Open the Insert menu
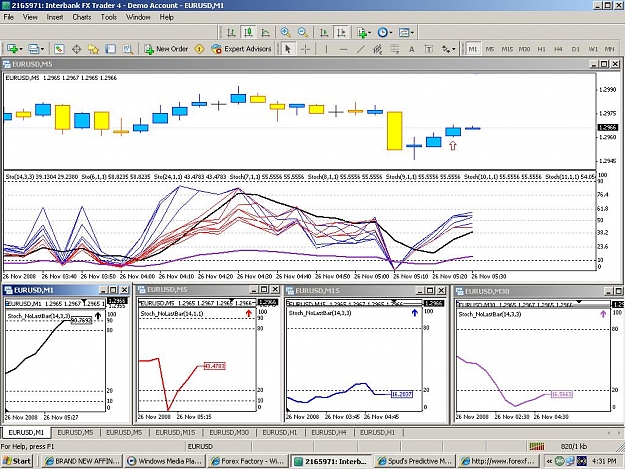Image resolution: width=625 pixels, height=469 pixels. pyautogui.click(x=55, y=17)
